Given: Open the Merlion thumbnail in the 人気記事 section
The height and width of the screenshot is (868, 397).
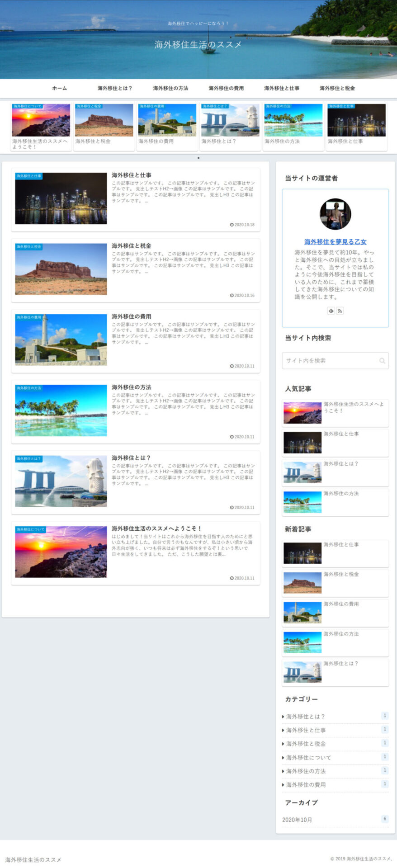Looking at the screenshot, I should (x=302, y=472).
